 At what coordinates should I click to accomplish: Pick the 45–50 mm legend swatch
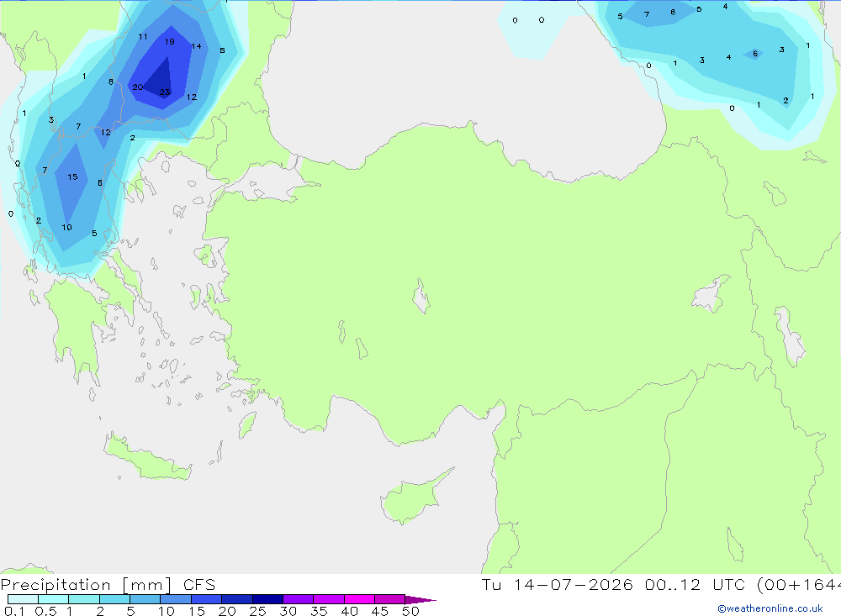(389, 599)
